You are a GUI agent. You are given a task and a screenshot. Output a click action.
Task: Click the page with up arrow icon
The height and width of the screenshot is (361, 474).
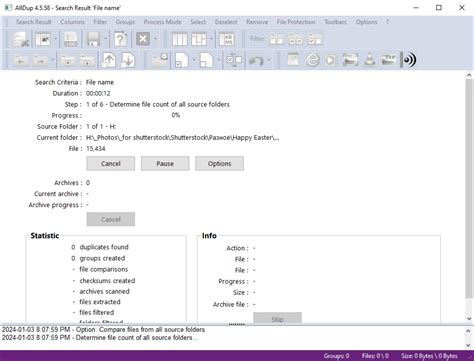pos(109,60)
